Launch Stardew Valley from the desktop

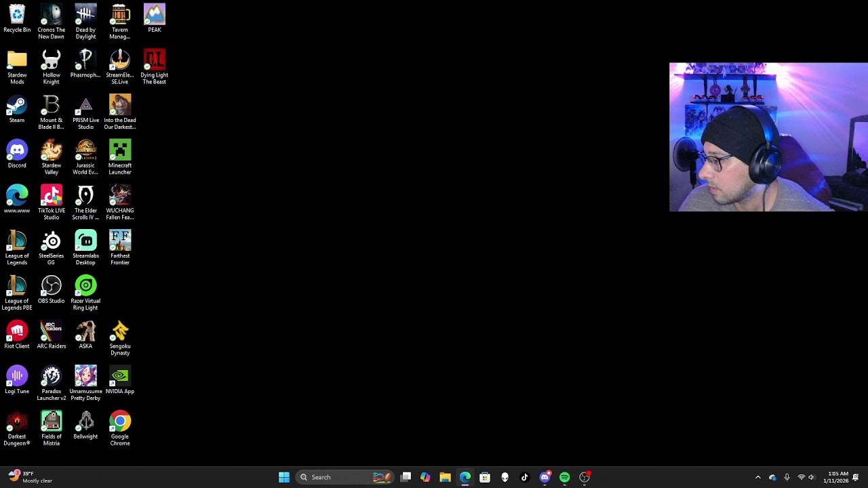[52, 157]
